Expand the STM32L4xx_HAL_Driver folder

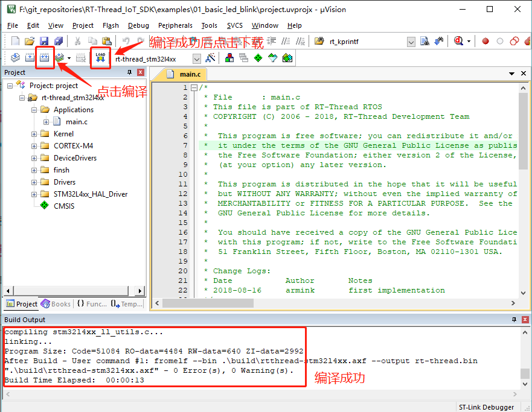(x=34, y=194)
